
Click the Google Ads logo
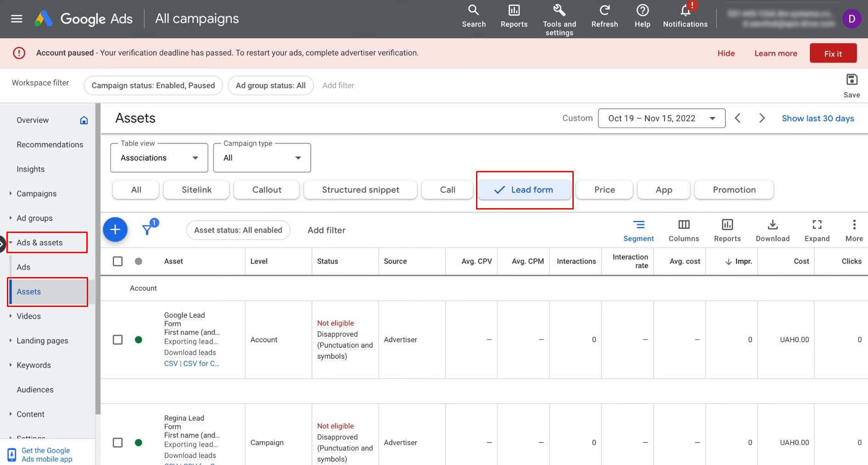44,19
